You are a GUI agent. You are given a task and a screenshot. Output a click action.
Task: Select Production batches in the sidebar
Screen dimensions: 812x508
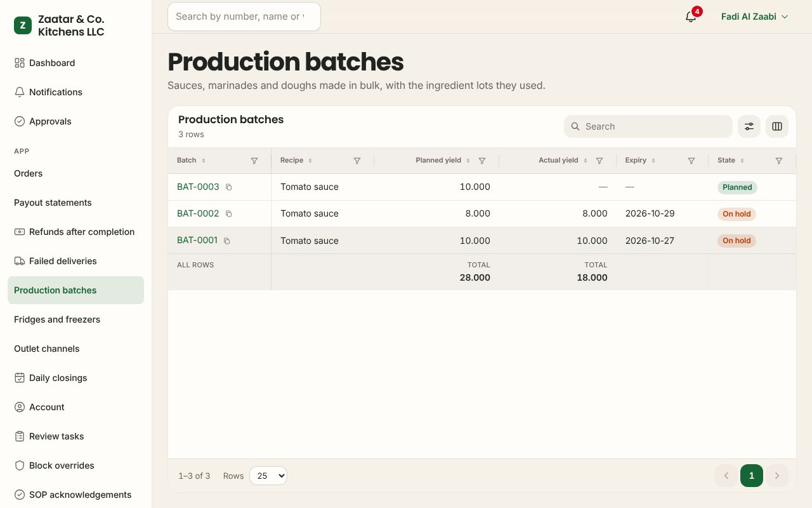[76, 290]
